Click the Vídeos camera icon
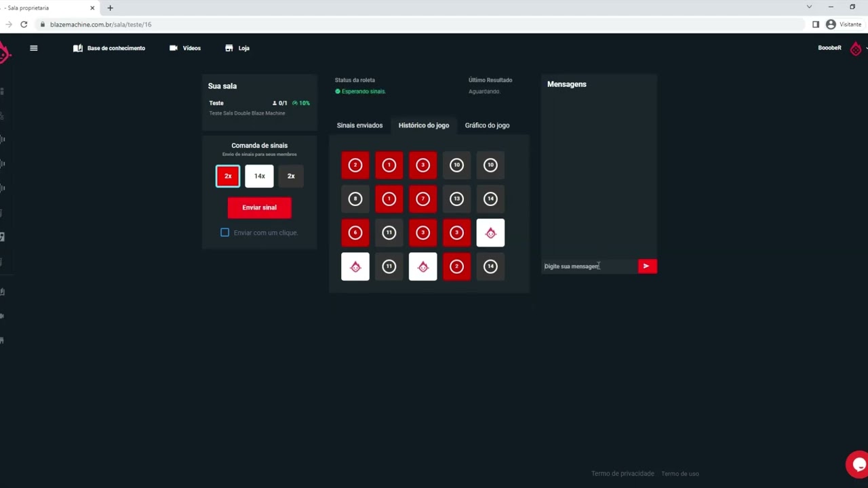Viewport: 868px width, 488px height. pyautogui.click(x=174, y=48)
